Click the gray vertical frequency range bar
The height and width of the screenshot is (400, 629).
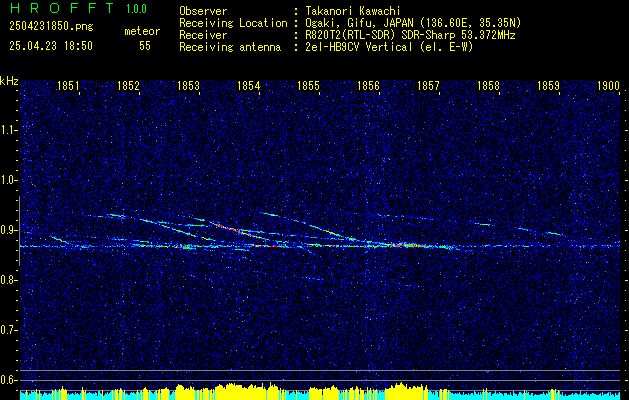click(19, 231)
